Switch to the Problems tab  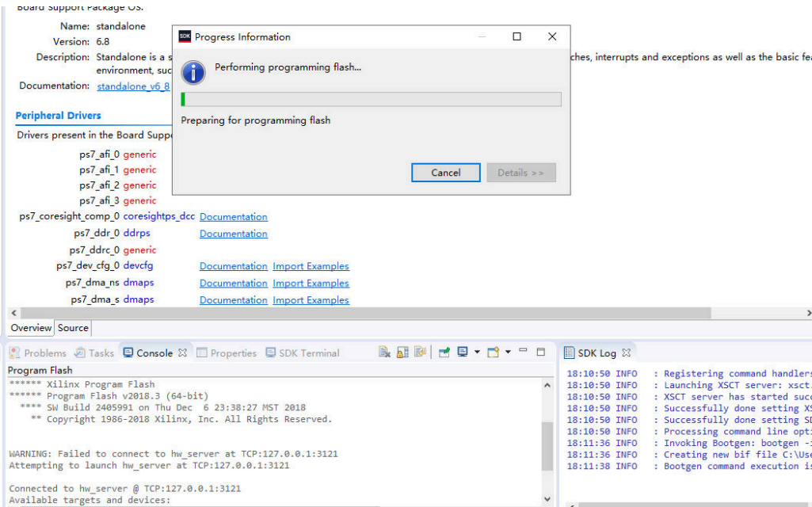38,353
